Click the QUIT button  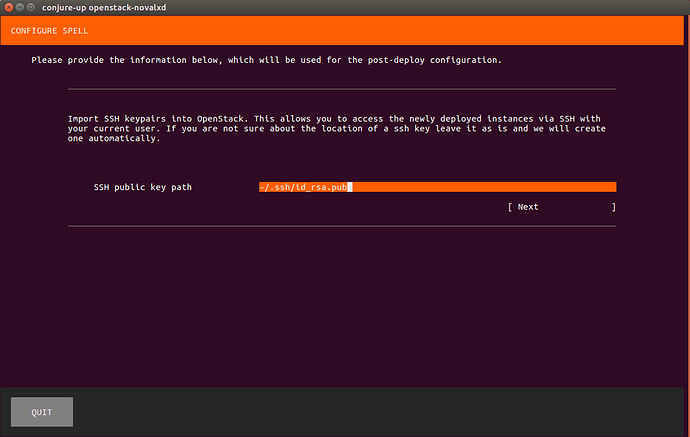tap(42, 412)
